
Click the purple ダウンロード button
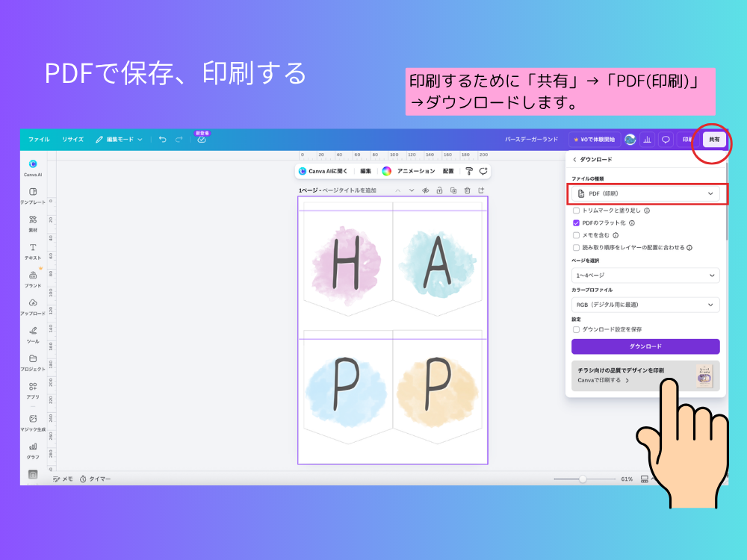click(645, 346)
